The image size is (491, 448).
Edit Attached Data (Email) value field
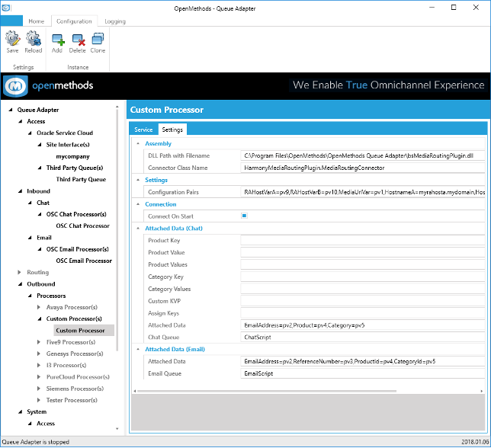click(x=363, y=361)
